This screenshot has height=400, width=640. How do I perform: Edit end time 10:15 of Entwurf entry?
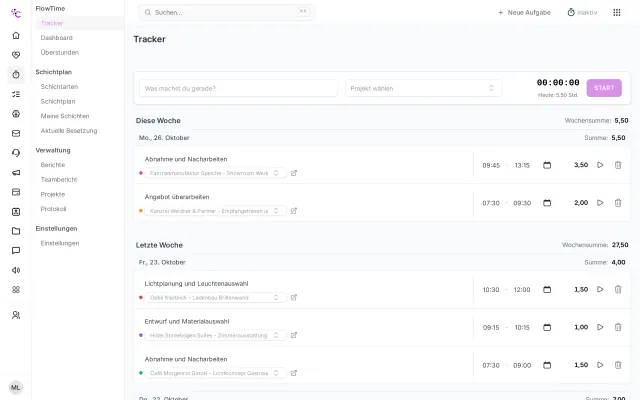(522, 327)
